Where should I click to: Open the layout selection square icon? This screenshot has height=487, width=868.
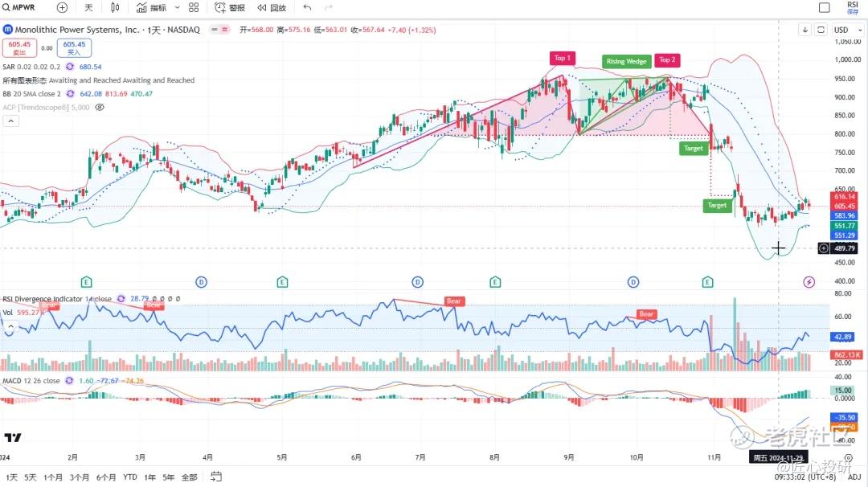pos(825,7)
